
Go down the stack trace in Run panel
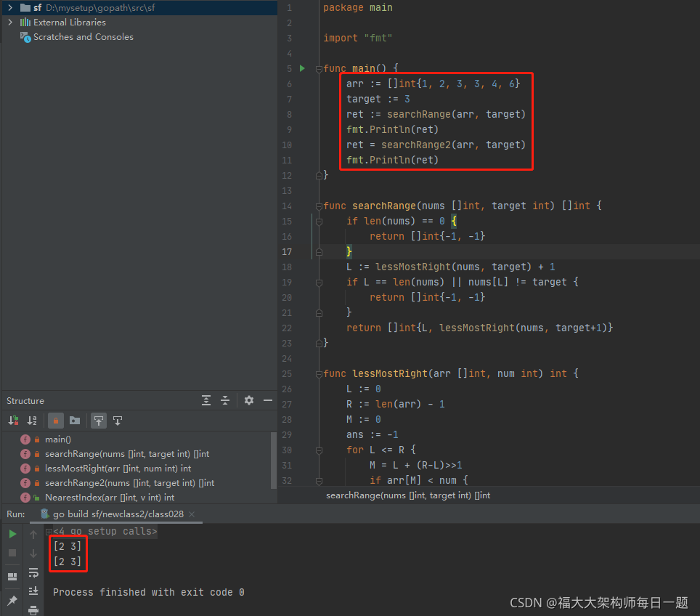[x=33, y=554]
